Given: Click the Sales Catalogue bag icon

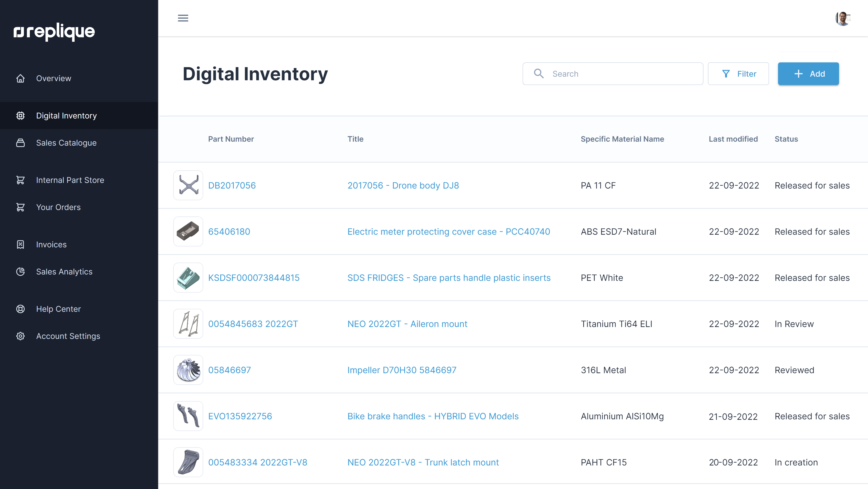Looking at the screenshot, I should [x=21, y=143].
